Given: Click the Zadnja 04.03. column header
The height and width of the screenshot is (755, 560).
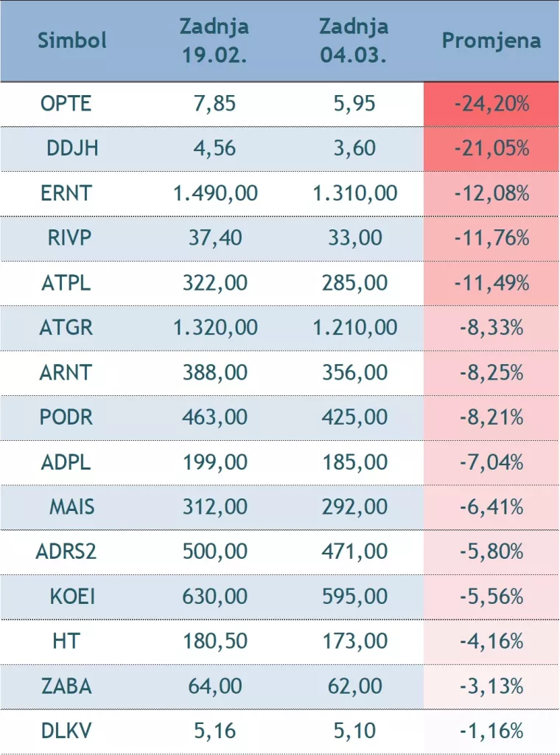Looking at the screenshot, I should (x=354, y=41).
